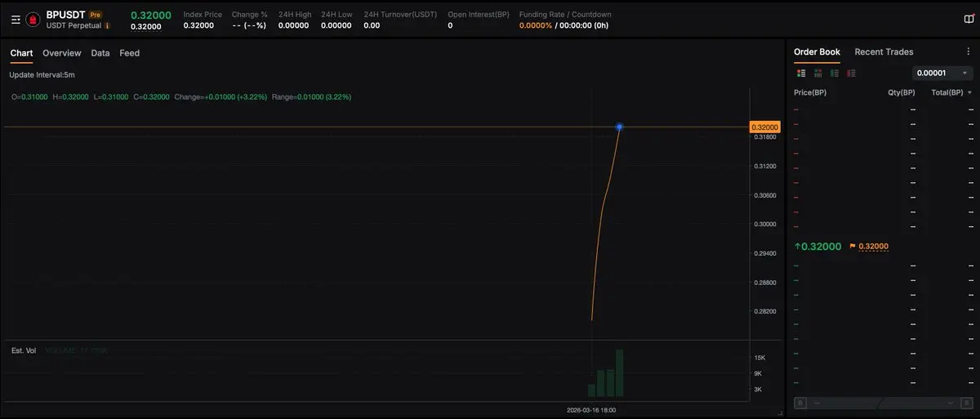Click the BP coin logo icon
The image size is (980, 419).
point(33,20)
